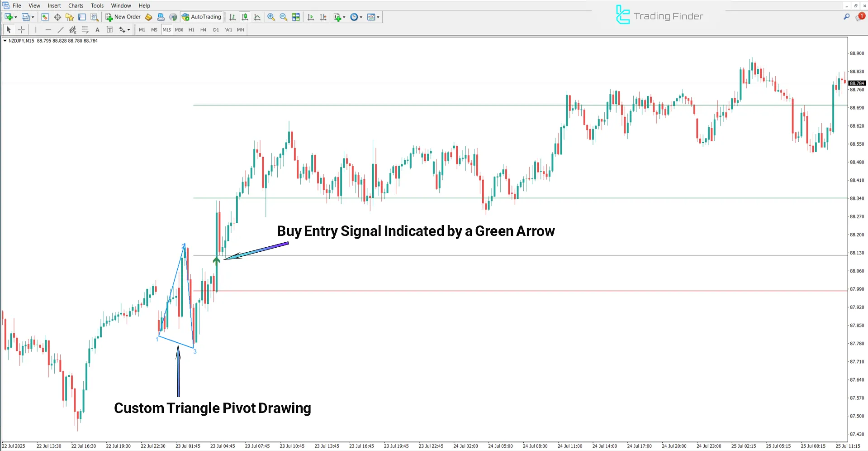Switch to candlestick chart mode
Viewport: 868px width, 451px height.
point(245,17)
